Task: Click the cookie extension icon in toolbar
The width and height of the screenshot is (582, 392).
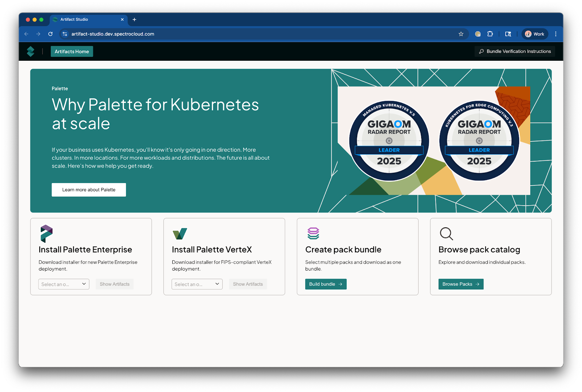Action: 478,34
